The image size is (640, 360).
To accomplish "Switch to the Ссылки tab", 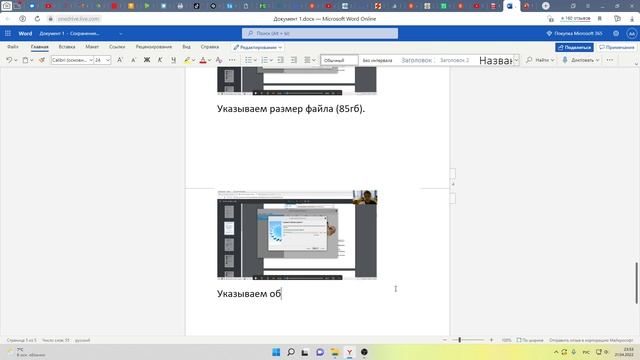I will 117,47.
